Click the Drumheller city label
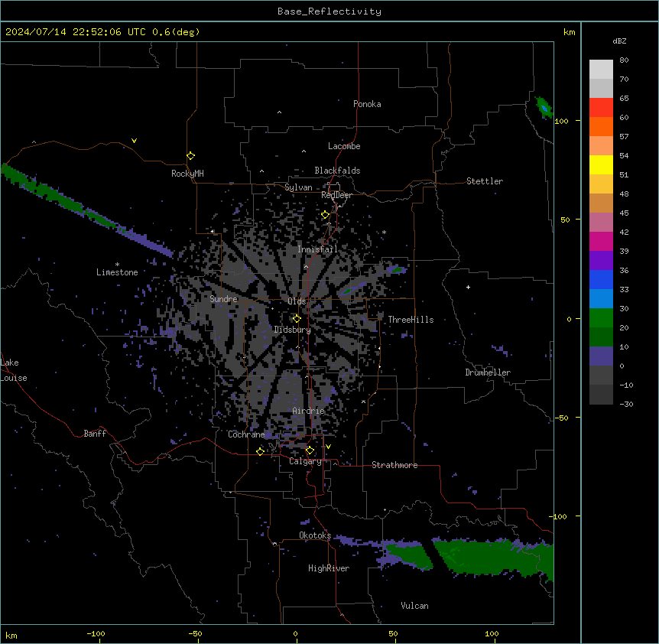659x644 pixels. coord(488,372)
